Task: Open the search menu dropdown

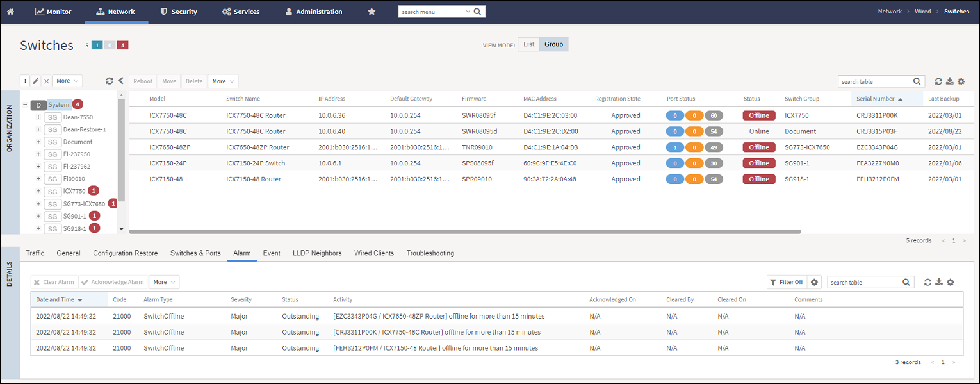Action: point(468,12)
